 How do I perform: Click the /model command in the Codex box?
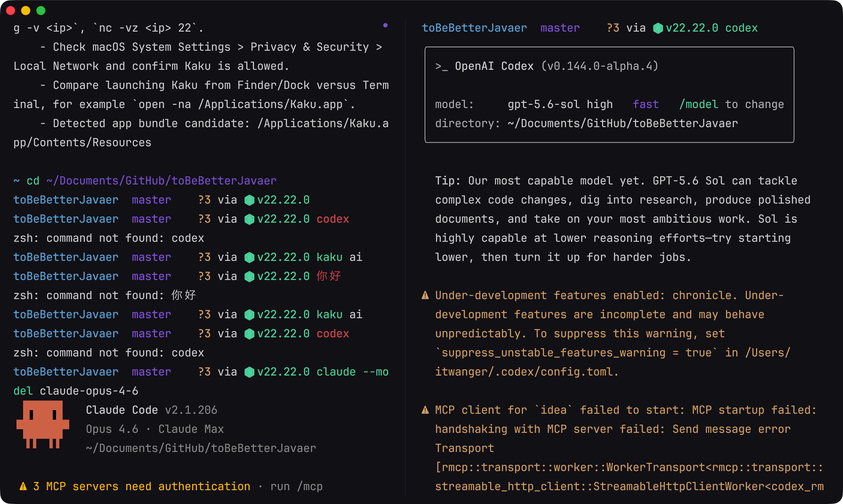point(699,104)
